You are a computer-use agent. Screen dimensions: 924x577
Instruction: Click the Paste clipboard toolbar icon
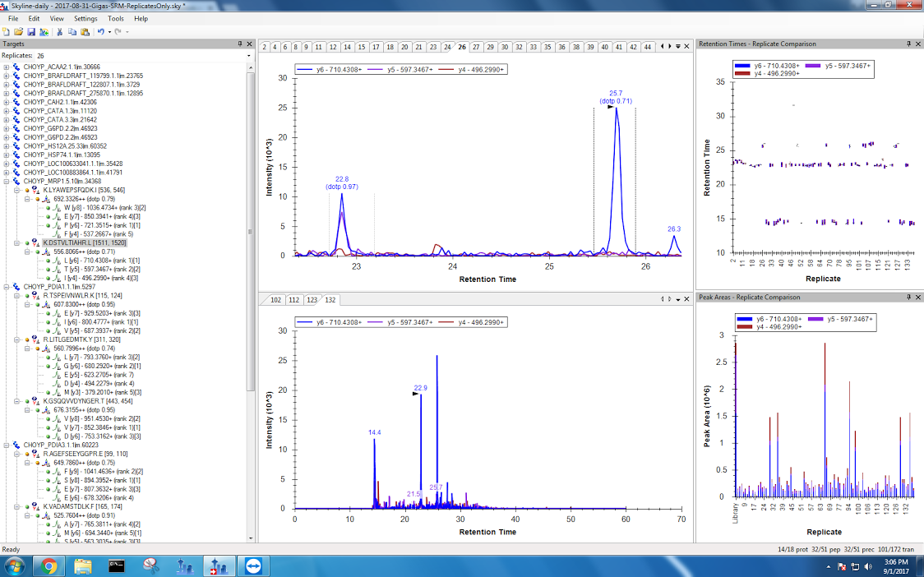tap(85, 31)
